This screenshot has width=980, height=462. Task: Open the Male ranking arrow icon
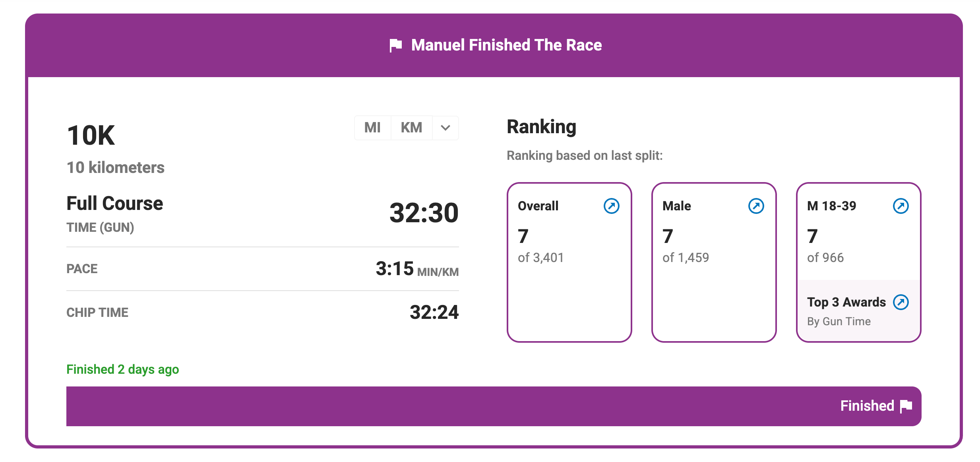click(756, 206)
